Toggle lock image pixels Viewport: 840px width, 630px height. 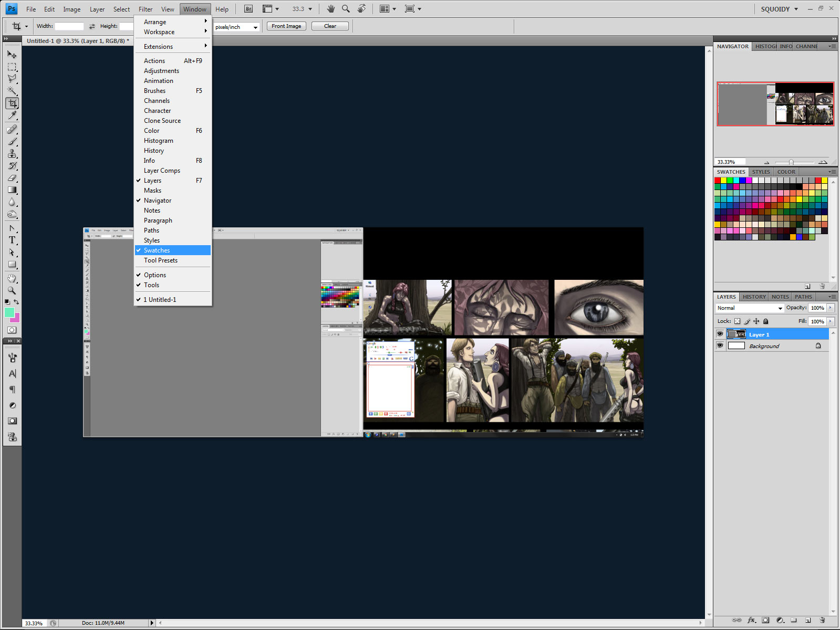click(x=747, y=321)
